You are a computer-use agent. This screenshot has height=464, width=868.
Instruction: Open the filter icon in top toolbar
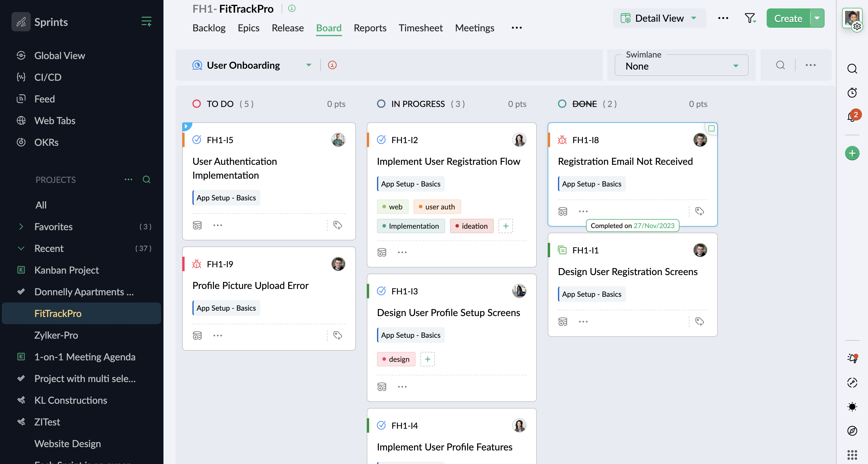click(x=750, y=18)
